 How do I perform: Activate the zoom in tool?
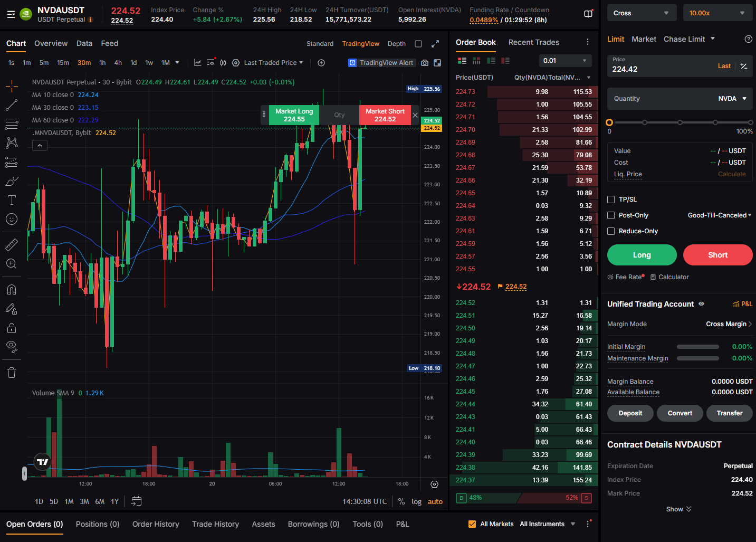tap(12, 263)
